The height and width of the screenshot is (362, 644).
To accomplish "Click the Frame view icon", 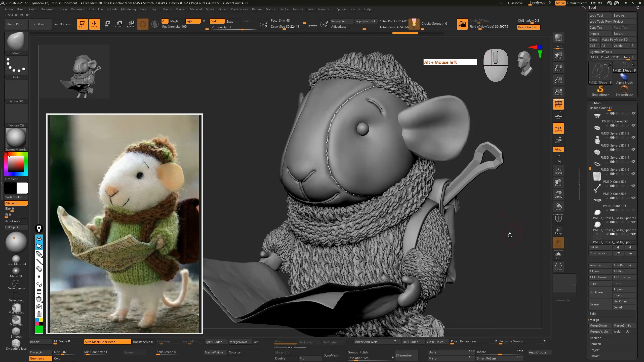I will tap(558, 170).
